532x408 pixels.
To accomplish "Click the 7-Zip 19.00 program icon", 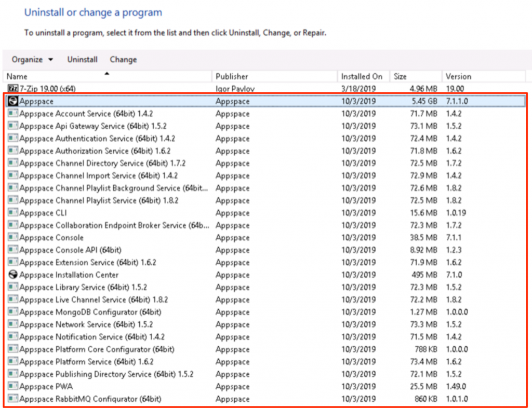I will pyautogui.click(x=13, y=89).
